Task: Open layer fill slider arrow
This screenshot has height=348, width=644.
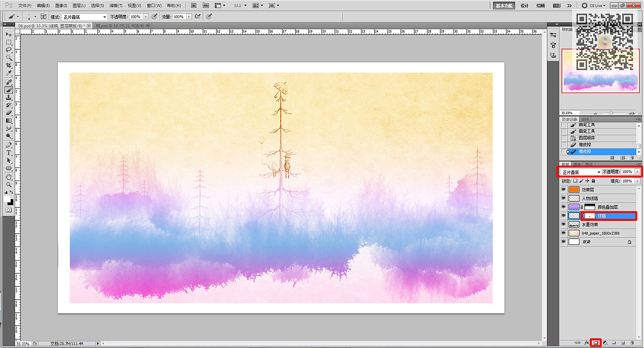Action: [638, 181]
